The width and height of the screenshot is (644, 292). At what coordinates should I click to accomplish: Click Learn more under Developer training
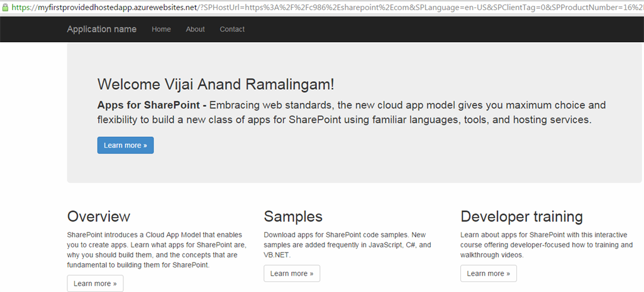tap(489, 273)
